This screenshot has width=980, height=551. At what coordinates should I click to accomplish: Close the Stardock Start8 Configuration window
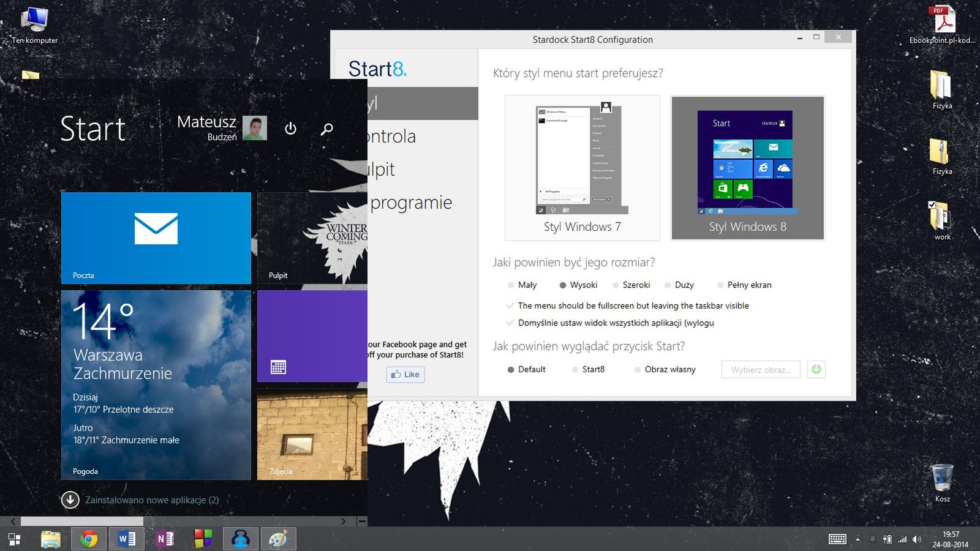click(x=838, y=37)
